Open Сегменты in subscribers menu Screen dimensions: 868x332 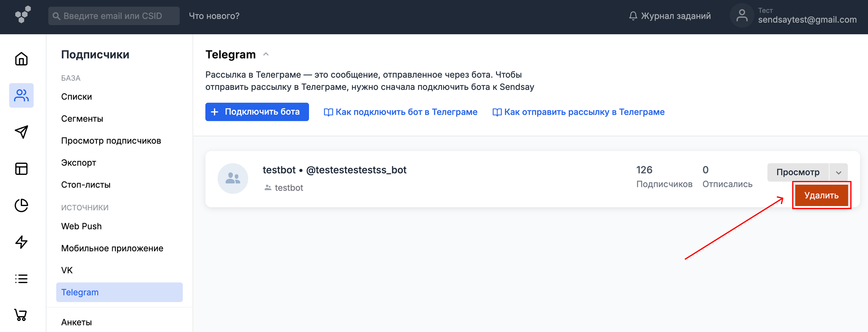(x=82, y=119)
